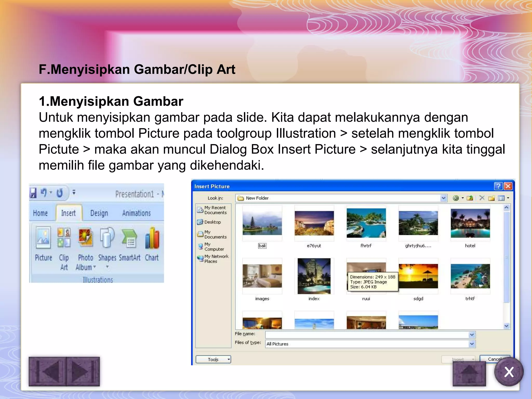Open the Undo history dropdown arrow
The width and height of the screenshot is (532, 399).
point(51,192)
